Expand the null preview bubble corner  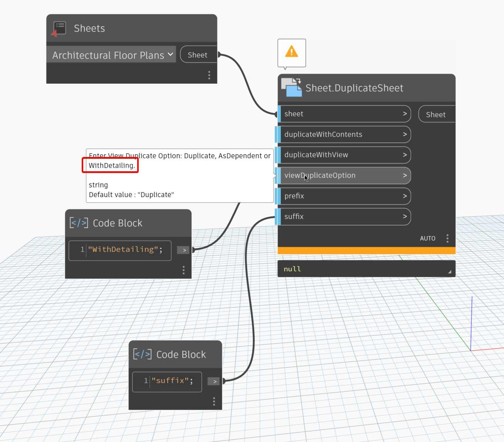pos(450,272)
